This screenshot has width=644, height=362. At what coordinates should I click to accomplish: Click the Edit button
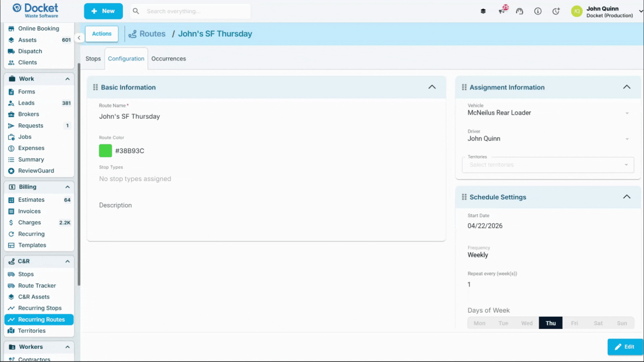625,347
